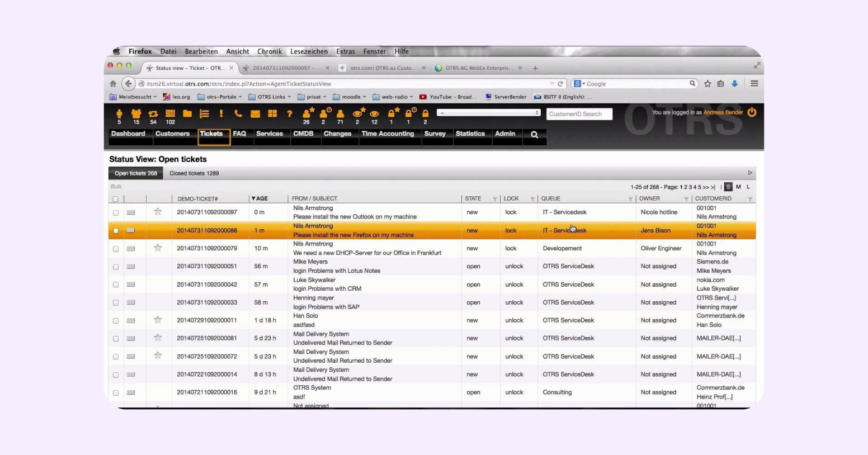
Task: Click the orange logout power icon
Action: (752, 112)
